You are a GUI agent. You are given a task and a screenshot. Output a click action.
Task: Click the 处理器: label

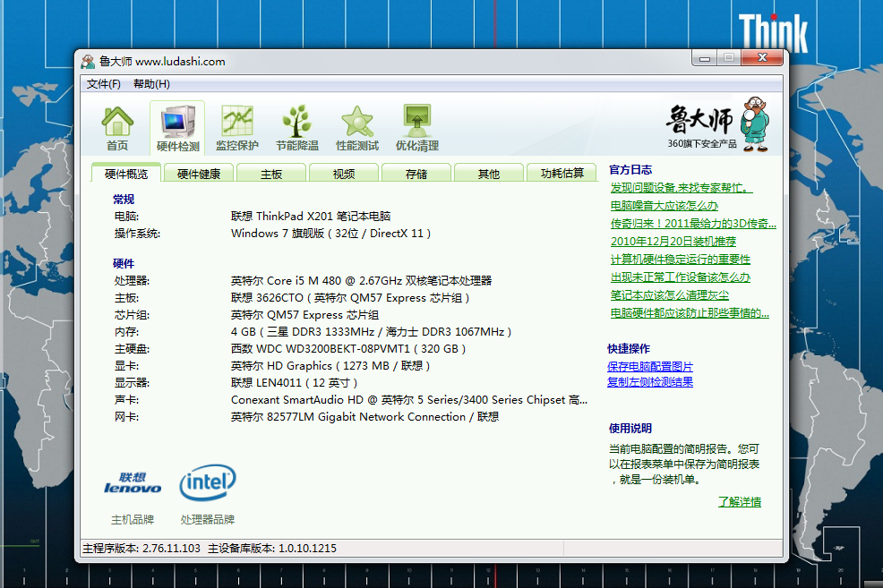tap(132, 281)
